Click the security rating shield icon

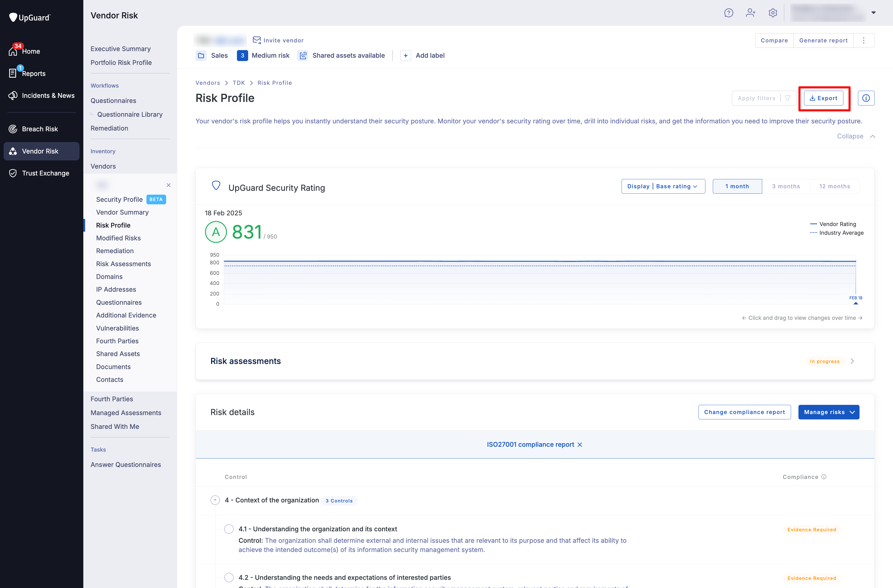point(216,186)
